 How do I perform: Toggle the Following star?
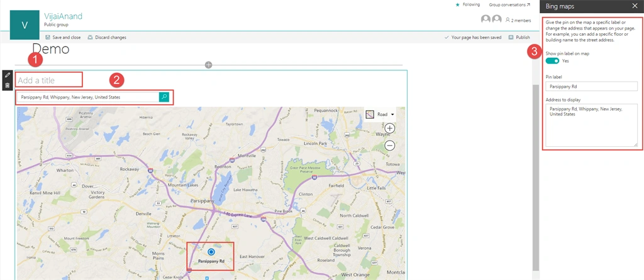(x=467, y=5)
